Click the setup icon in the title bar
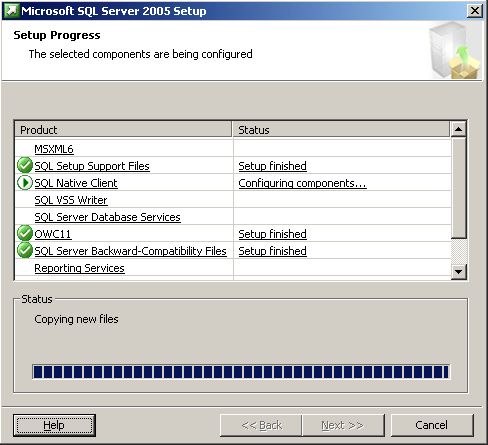Image resolution: width=488 pixels, height=445 pixels. click(11, 11)
